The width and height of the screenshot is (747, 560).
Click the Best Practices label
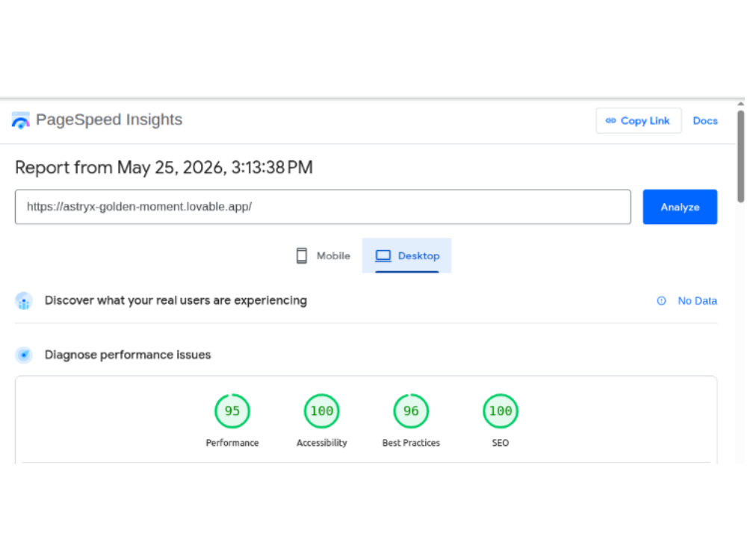pyautogui.click(x=411, y=443)
